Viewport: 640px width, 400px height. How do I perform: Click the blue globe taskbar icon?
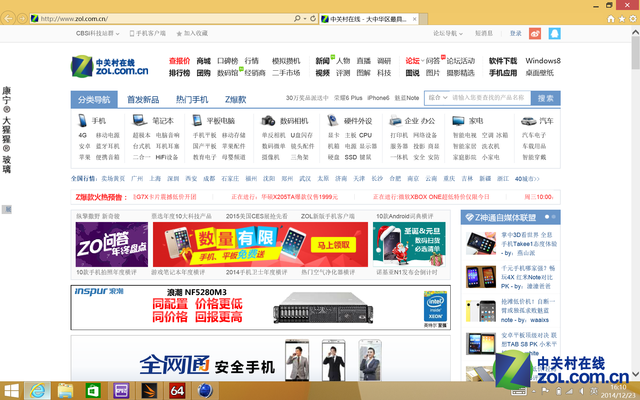pyautogui.click(x=205, y=391)
